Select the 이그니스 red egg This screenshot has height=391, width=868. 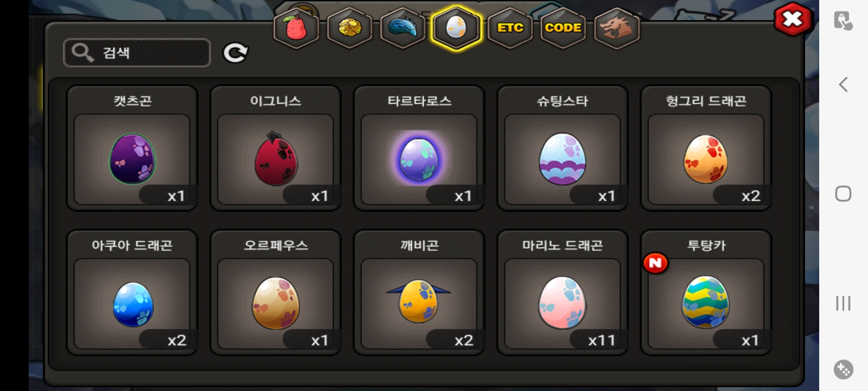pyautogui.click(x=276, y=148)
